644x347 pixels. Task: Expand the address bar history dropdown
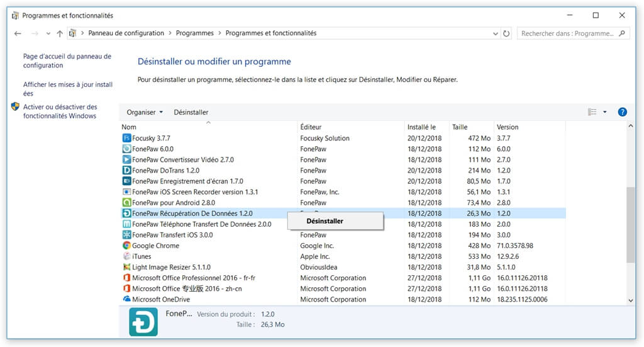click(496, 34)
